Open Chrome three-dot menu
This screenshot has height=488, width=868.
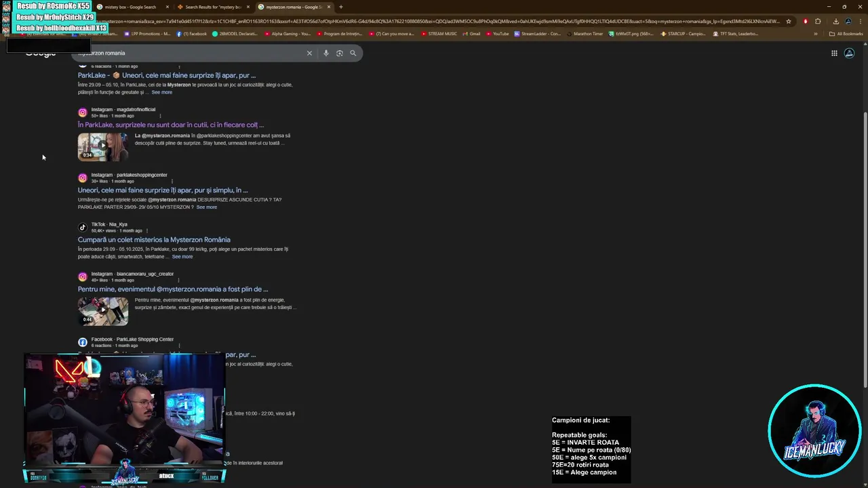click(x=859, y=21)
